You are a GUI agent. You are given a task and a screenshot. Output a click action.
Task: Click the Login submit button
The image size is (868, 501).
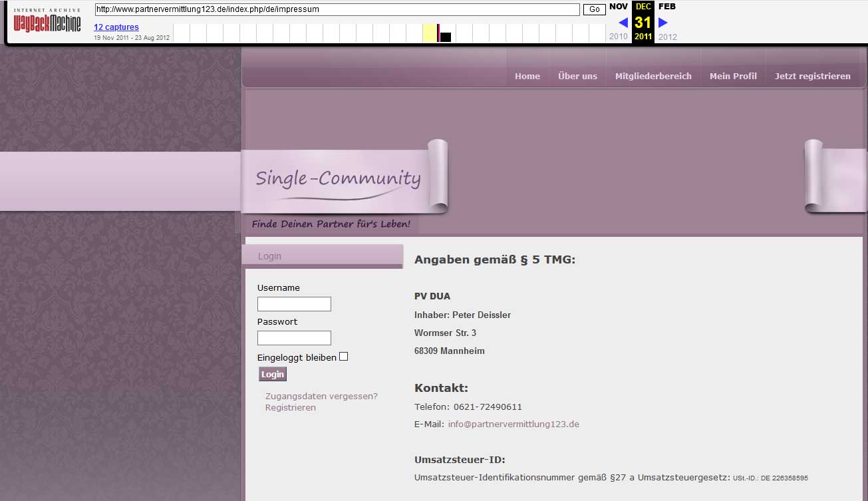pyautogui.click(x=273, y=375)
